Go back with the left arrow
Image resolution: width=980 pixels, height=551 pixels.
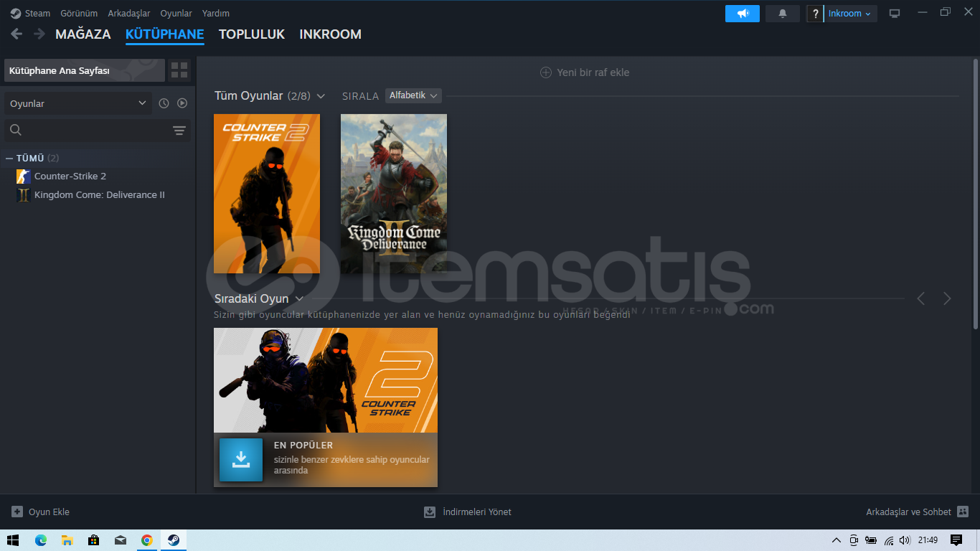17,34
